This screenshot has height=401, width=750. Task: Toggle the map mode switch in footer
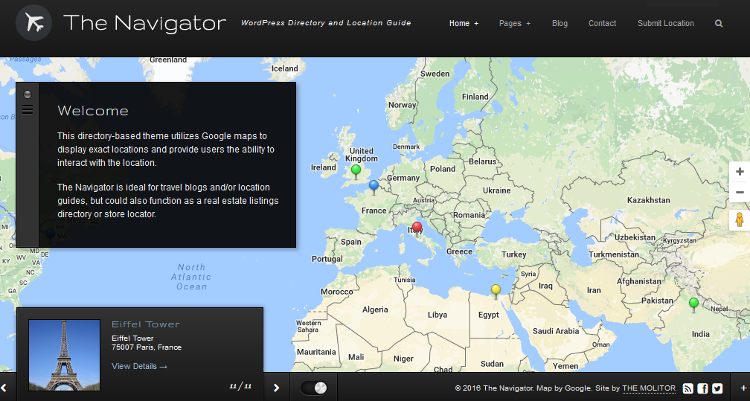point(314,388)
